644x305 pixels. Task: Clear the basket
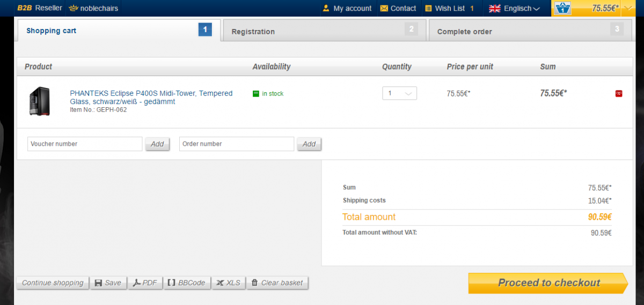(277, 282)
